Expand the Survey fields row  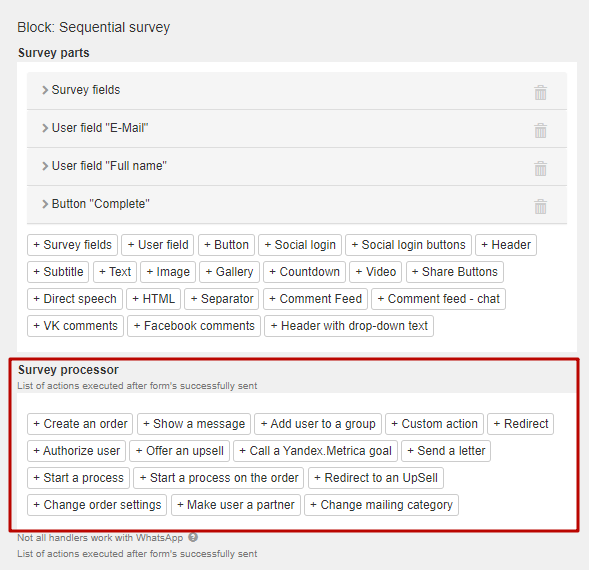[45, 90]
